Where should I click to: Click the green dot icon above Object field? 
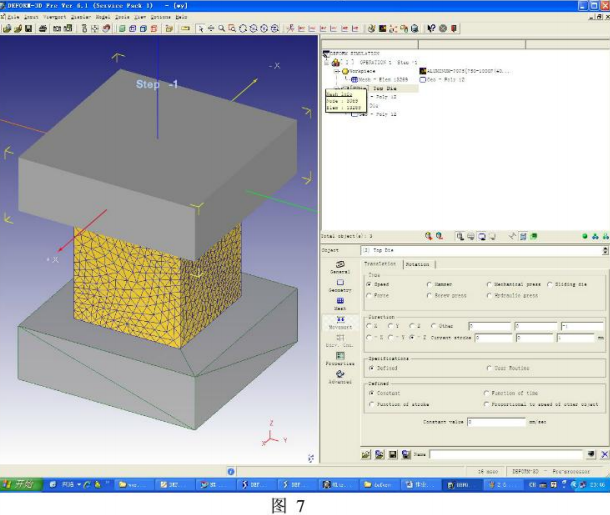585,236
